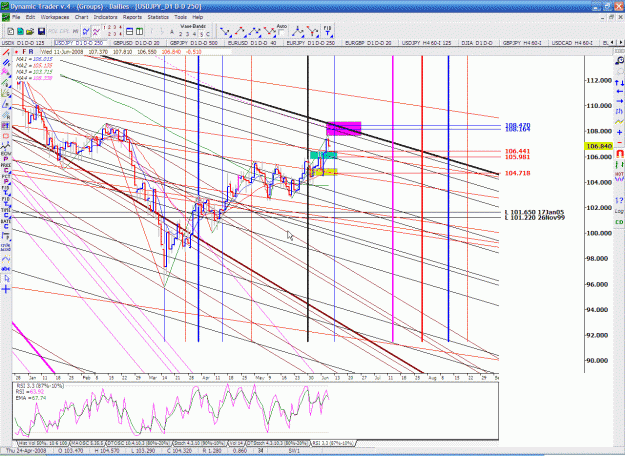
Task: Click the 108.470 price level label
Action: [517, 125]
